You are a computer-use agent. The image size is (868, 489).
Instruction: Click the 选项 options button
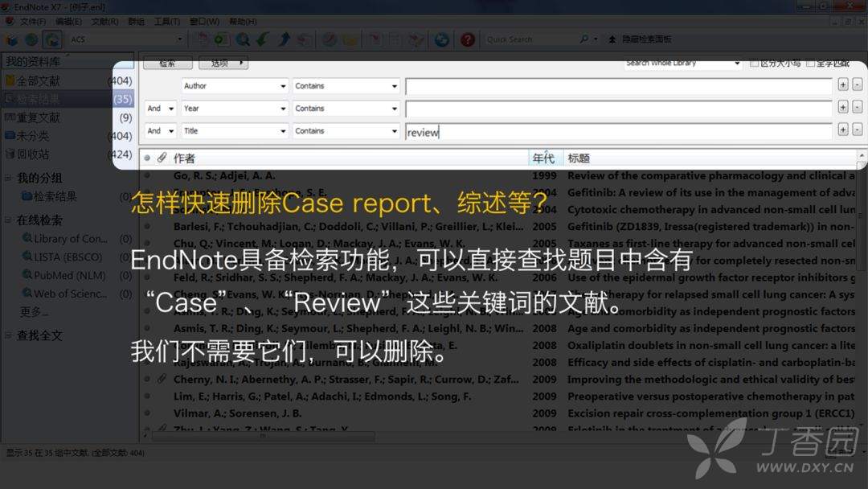[223, 64]
